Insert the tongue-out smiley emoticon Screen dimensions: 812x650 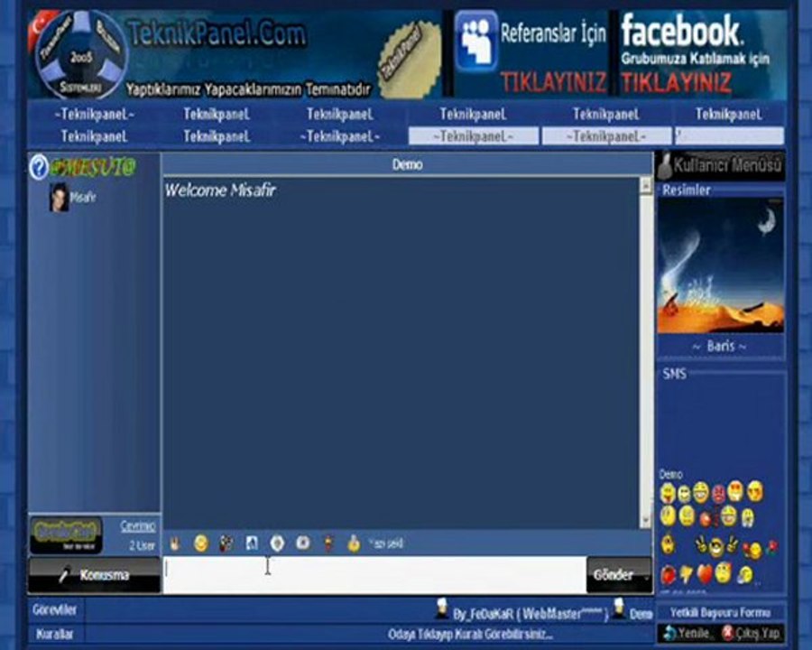[x=668, y=492]
